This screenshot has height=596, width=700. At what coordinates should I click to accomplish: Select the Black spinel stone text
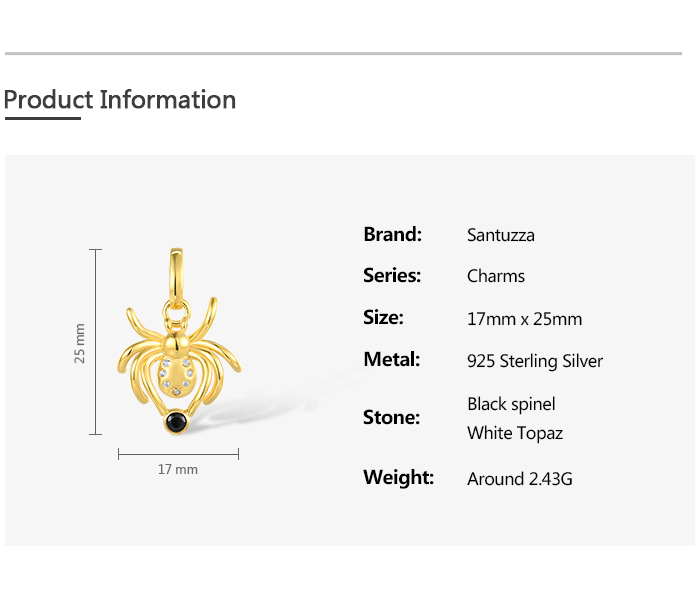click(x=511, y=404)
